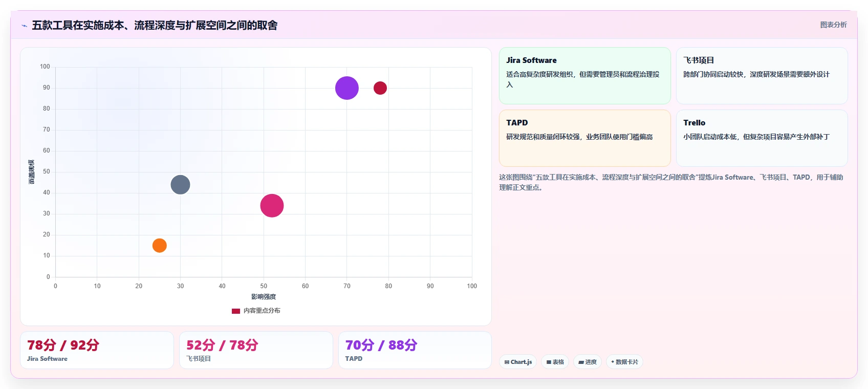Click the 图表分析 label in the header
868x389 pixels.
pos(833,25)
